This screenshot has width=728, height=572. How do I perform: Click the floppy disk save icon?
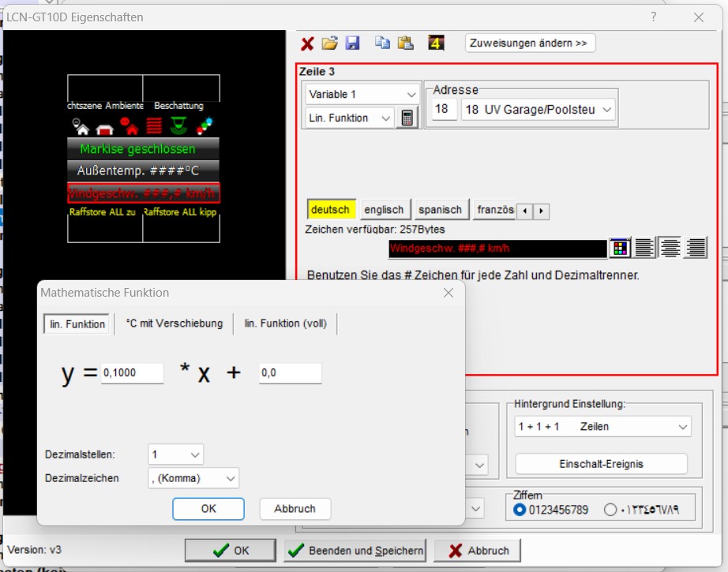point(352,43)
